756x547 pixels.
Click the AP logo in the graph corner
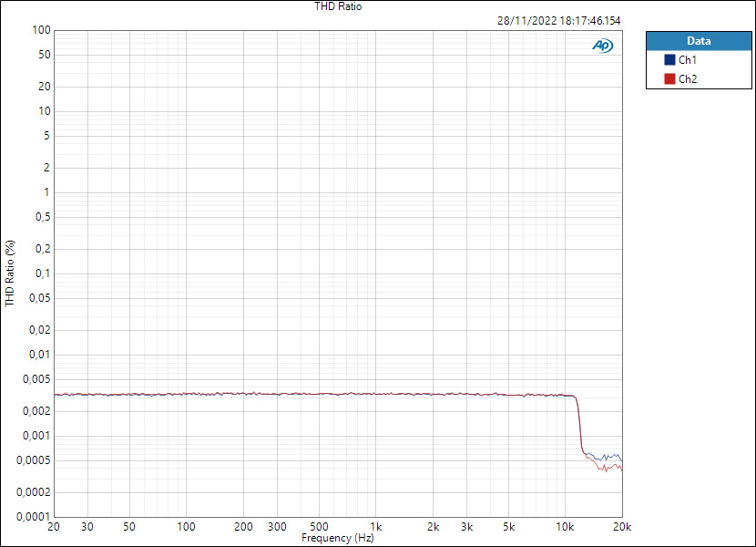tap(601, 44)
